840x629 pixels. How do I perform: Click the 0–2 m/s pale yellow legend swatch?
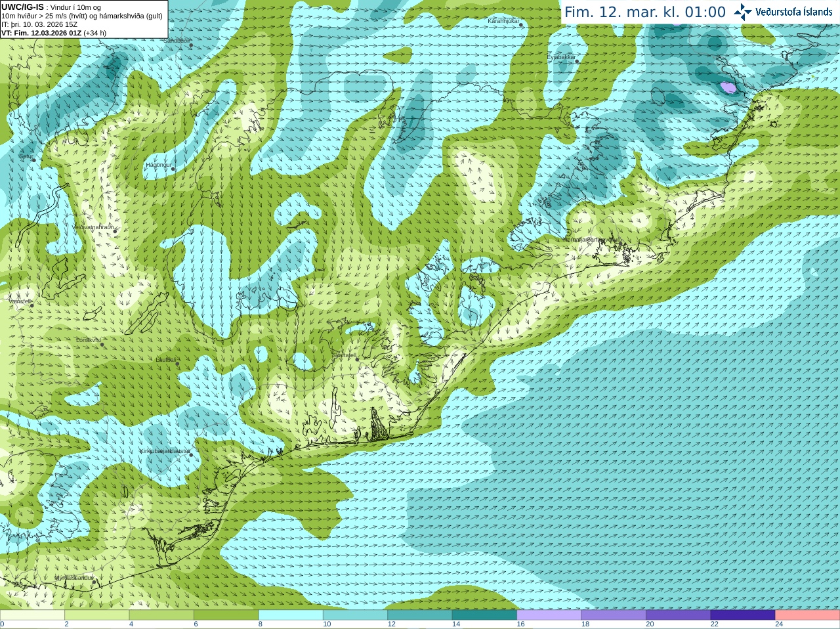click(32, 615)
